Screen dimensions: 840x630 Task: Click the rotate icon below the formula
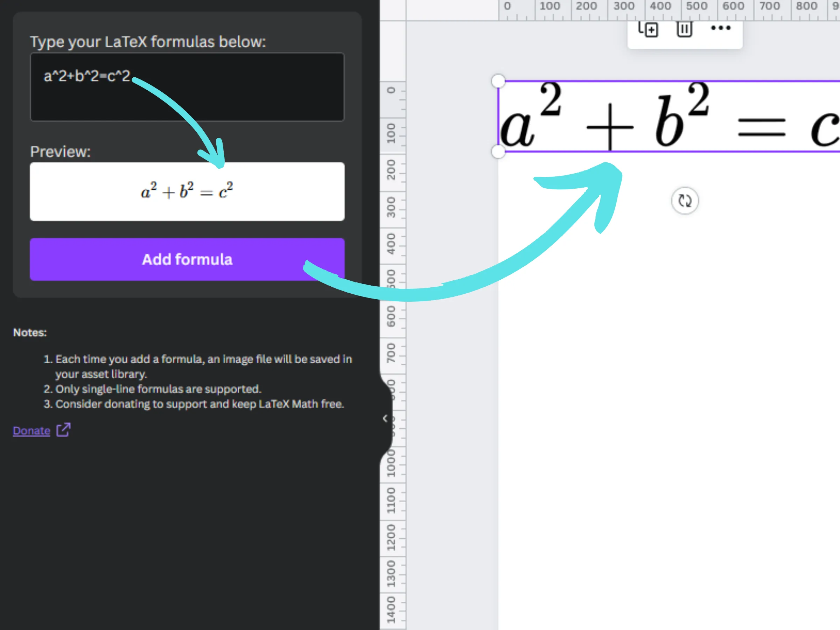point(685,201)
